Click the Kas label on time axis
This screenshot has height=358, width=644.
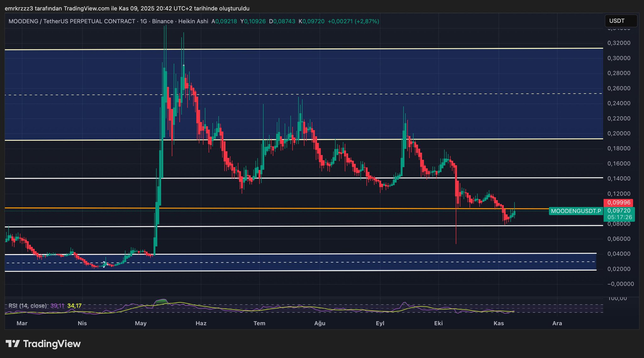click(x=499, y=323)
